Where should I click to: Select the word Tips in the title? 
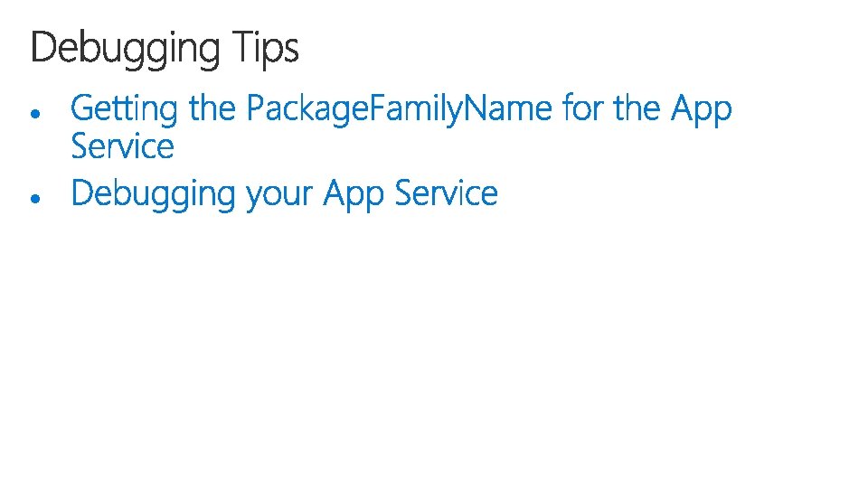tap(265, 50)
